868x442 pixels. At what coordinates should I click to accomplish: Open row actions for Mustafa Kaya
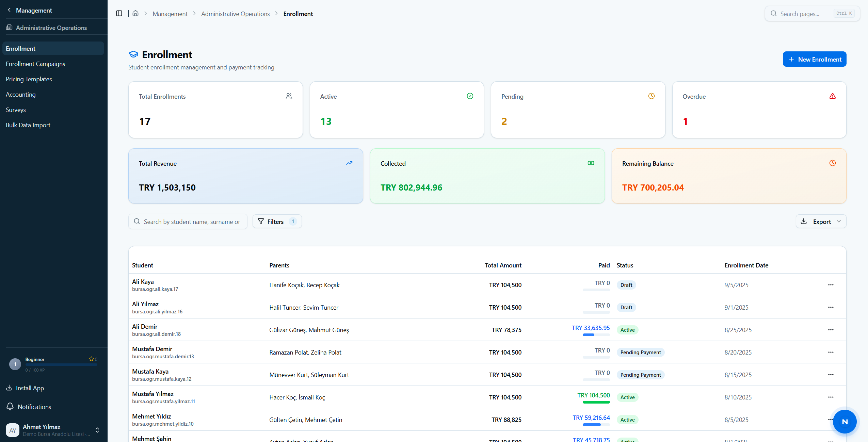pos(831,375)
